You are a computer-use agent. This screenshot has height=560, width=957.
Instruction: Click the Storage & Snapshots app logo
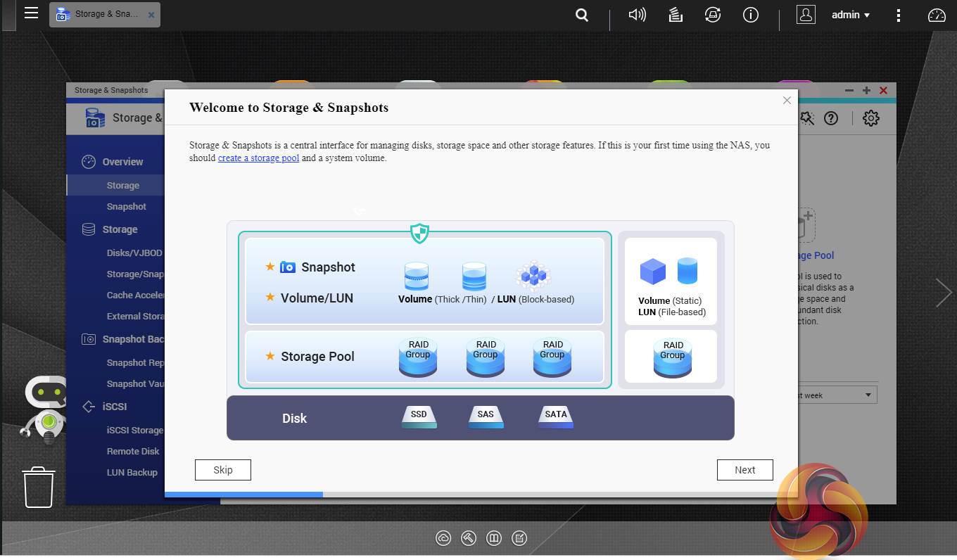pyautogui.click(x=95, y=118)
